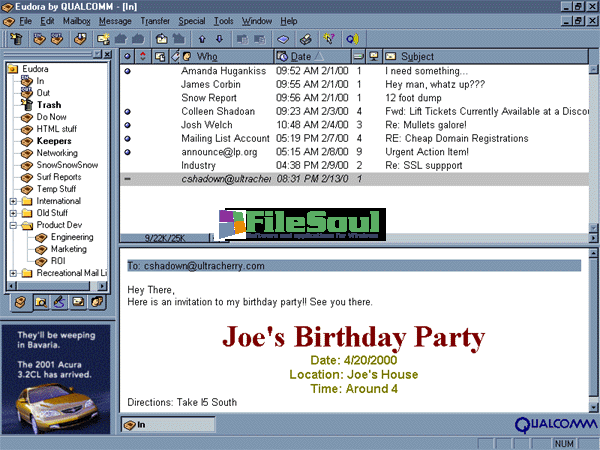600x450 pixels.
Task: Click the down arrow next message icon
Action: [x=220, y=39]
